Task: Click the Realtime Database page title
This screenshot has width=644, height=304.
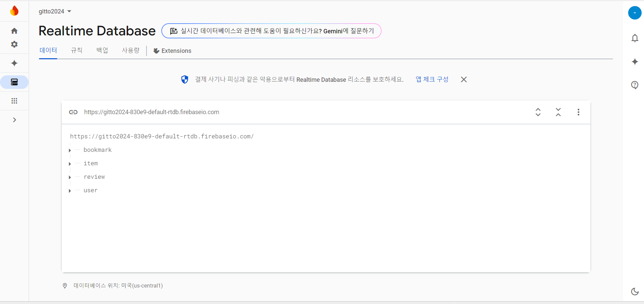Action: (x=97, y=31)
